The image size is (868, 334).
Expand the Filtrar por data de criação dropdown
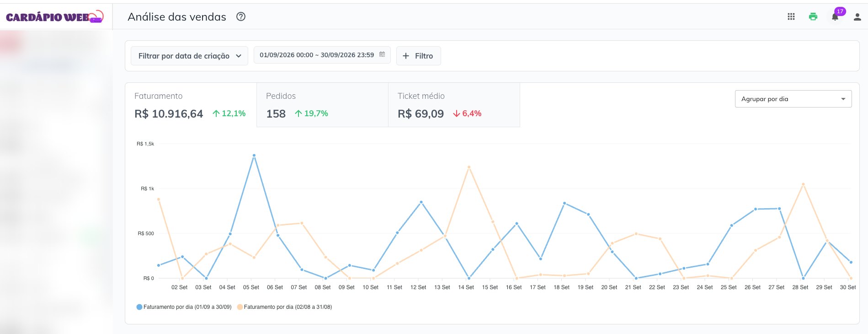pyautogui.click(x=189, y=56)
